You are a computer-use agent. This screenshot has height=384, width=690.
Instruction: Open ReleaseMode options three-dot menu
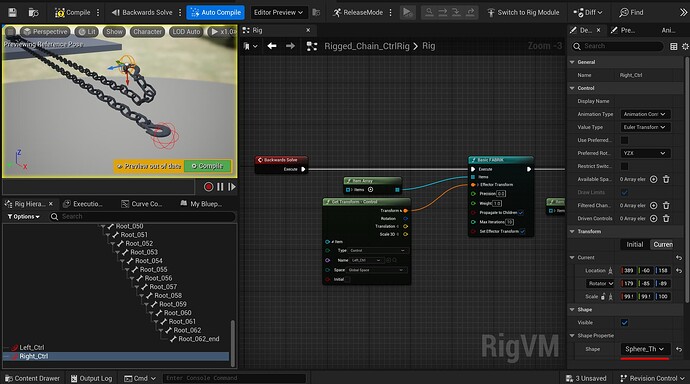tap(390, 12)
